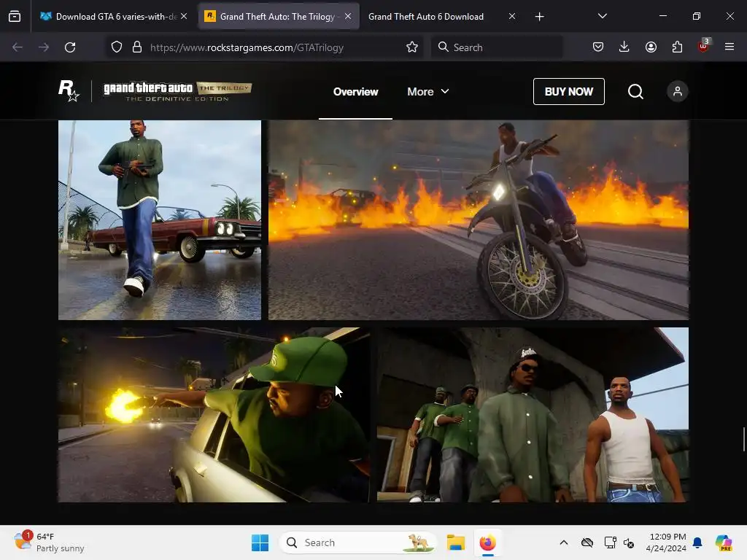The width and height of the screenshot is (747, 560).
Task: Open Firefox application menu
Action: pyautogui.click(x=729, y=47)
